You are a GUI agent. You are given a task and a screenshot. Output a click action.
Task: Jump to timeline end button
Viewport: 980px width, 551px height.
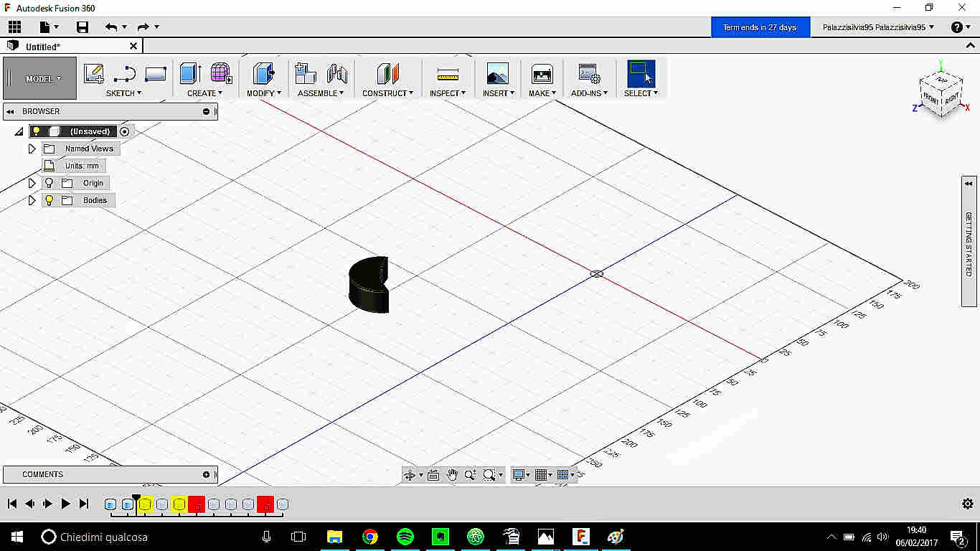[x=84, y=504]
